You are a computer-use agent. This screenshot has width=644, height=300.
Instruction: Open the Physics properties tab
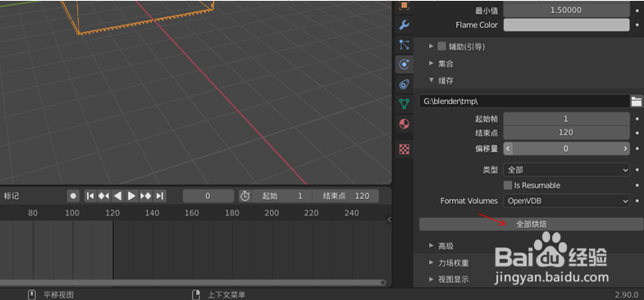point(404,65)
